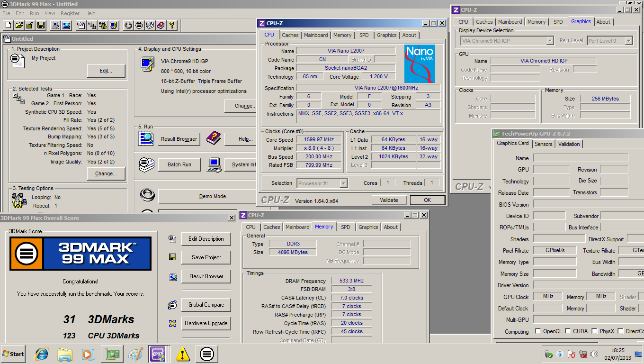Toggle the DirectCompute checkbox in GPU-Z
644x364 pixels.
[620, 331]
